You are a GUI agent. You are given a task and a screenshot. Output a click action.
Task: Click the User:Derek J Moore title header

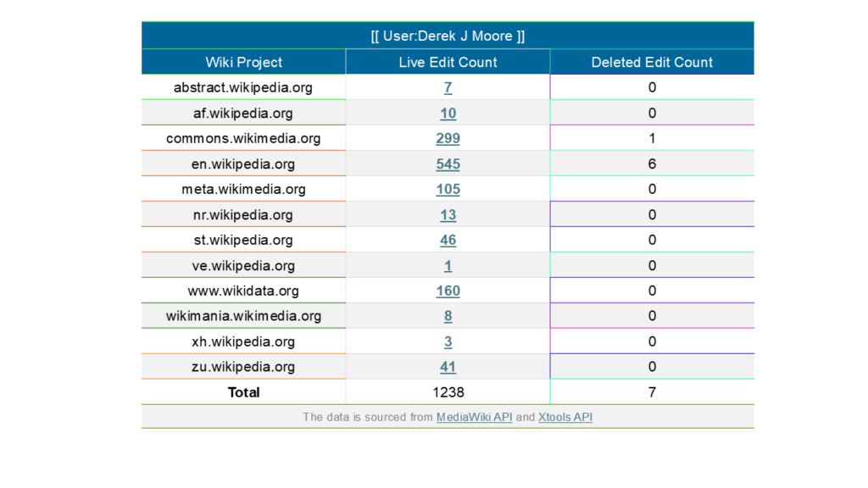point(448,36)
